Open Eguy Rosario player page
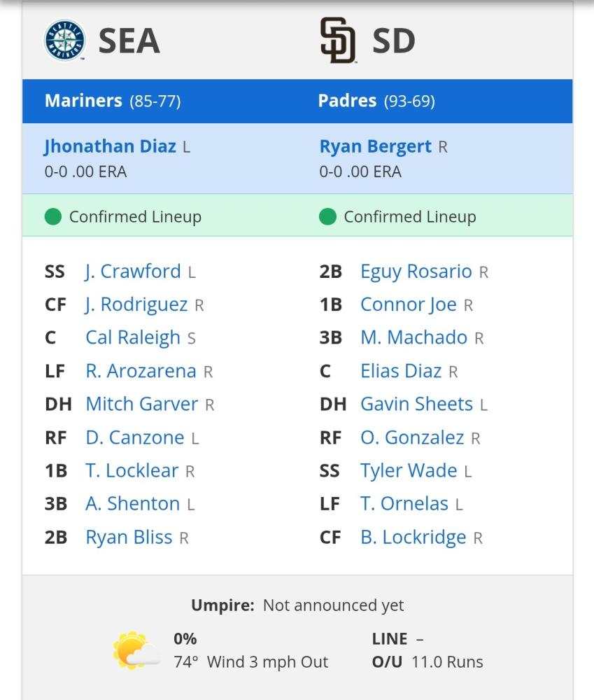Screen dimensions: 594x700 [416, 272]
